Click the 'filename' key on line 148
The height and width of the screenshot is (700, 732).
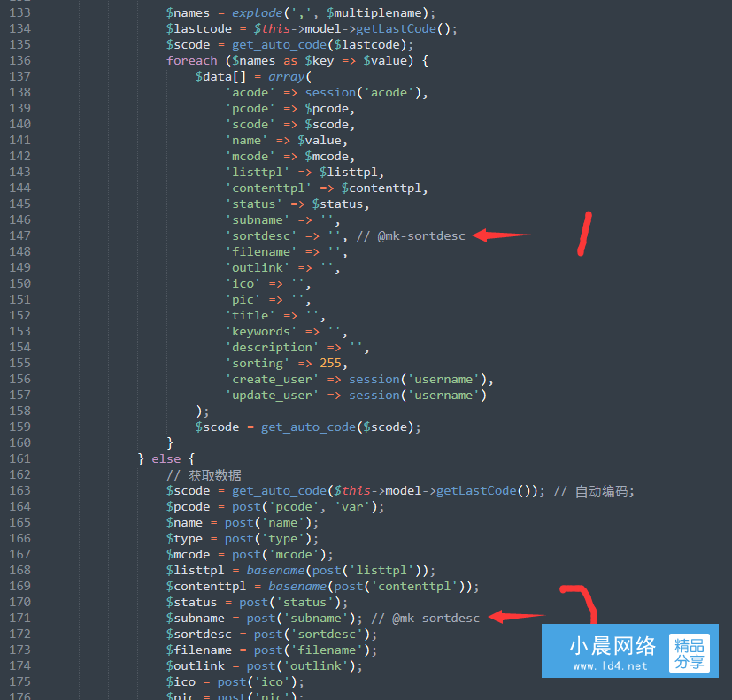click(x=261, y=251)
